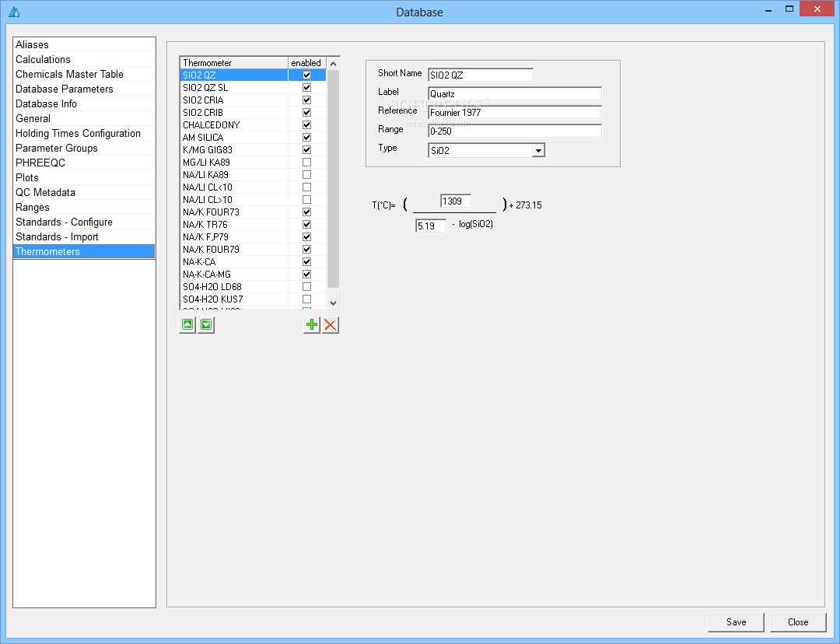Edit the Reference field Fournier 1977

point(515,113)
